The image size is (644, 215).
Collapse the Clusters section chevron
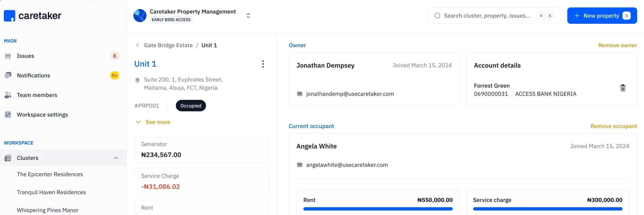pyautogui.click(x=116, y=158)
